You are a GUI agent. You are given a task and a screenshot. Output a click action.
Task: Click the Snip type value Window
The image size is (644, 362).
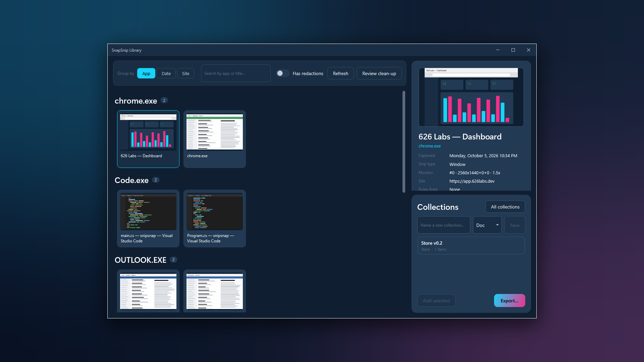point(458,165)
